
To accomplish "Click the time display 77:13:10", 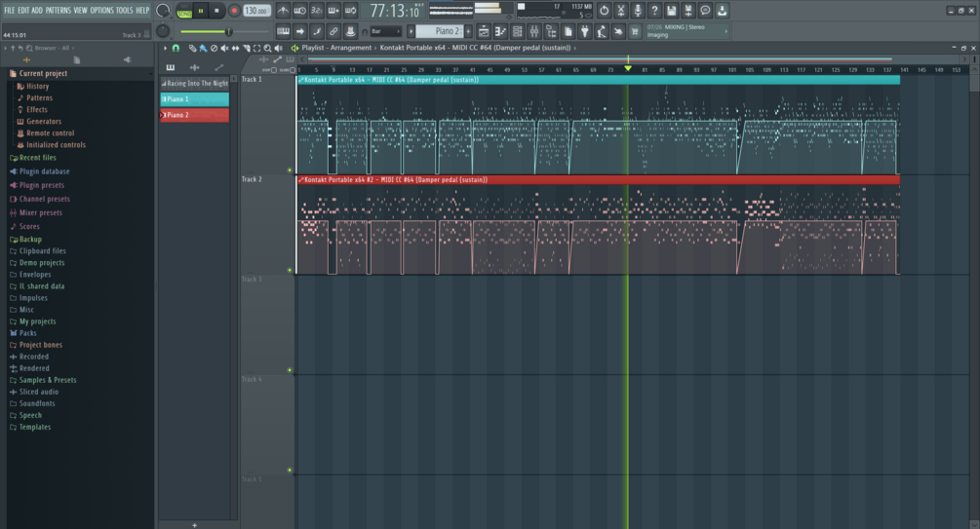I will pos(394,11).
